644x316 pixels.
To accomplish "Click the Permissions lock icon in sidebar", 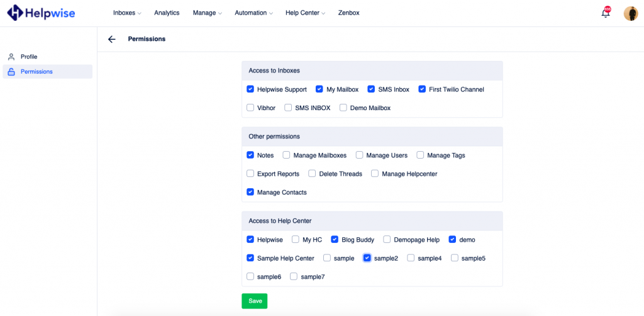I will [11, 72].
